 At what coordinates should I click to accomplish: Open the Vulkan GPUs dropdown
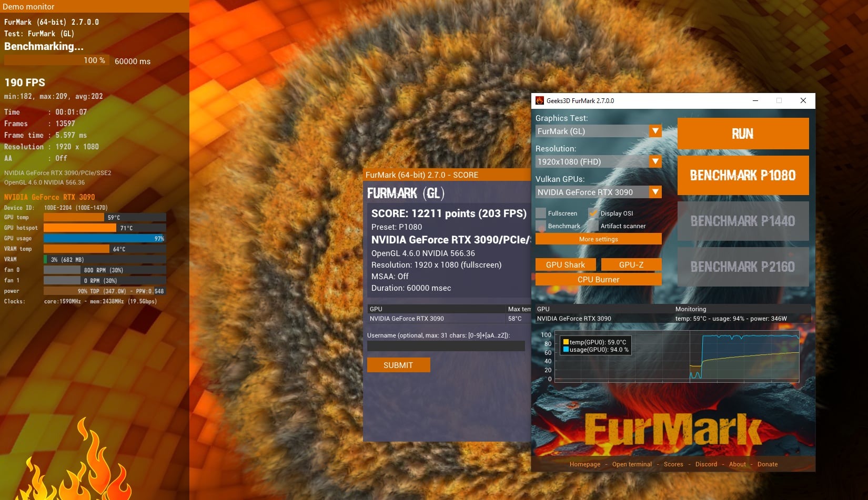[599, 192]
